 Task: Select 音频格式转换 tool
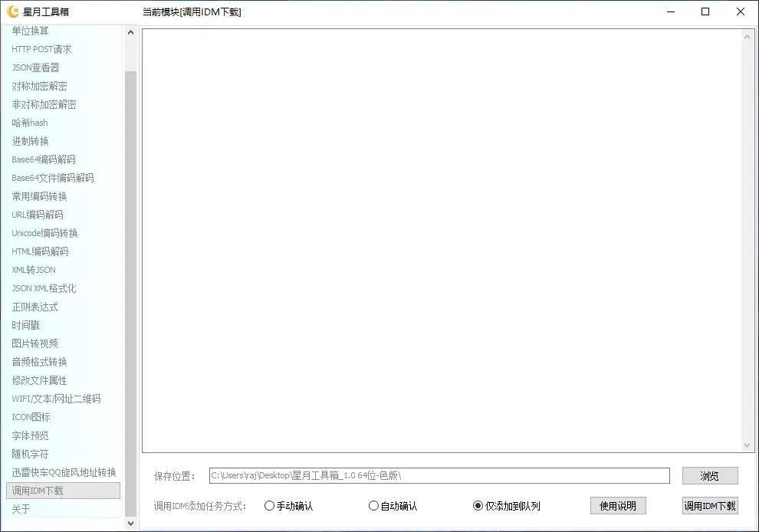(39, 362)
